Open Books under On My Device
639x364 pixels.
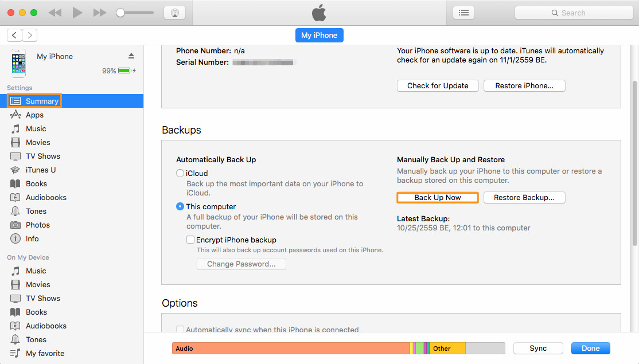pyautogui.click(x=36, y=312)
